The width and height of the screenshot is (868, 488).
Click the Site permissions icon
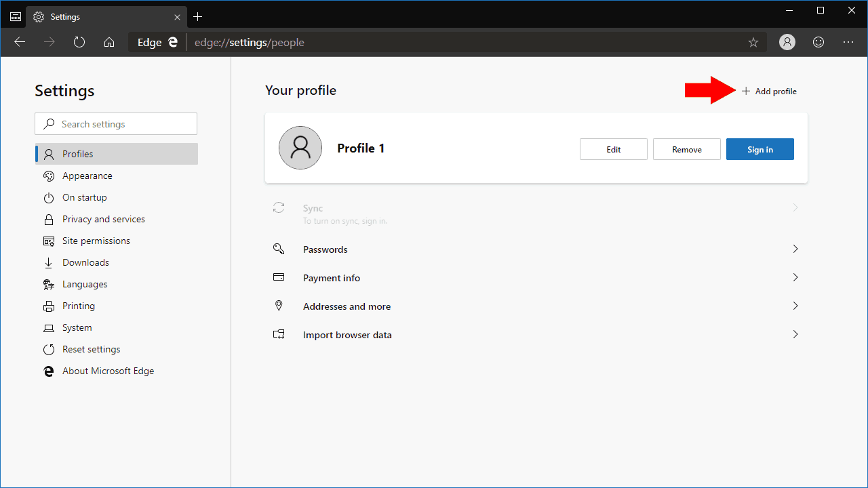(x=49, y=241)
